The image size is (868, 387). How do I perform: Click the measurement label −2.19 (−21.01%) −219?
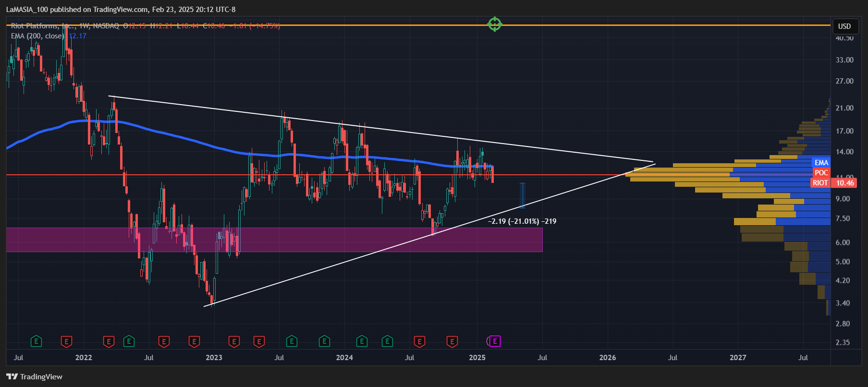click(522, 221)
